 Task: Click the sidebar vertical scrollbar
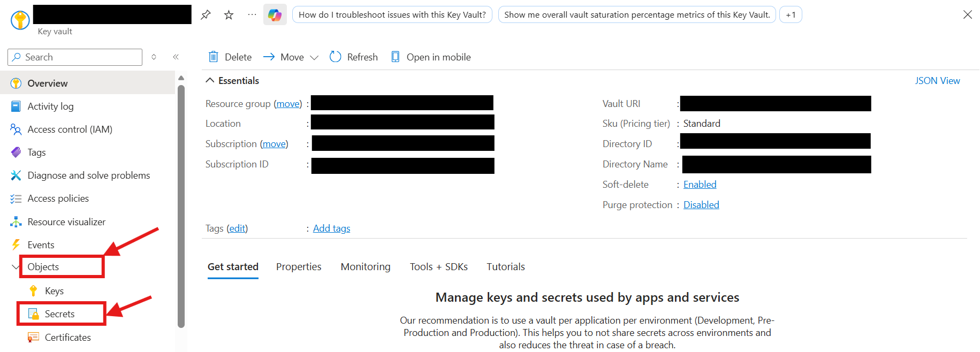click(181, 203)
